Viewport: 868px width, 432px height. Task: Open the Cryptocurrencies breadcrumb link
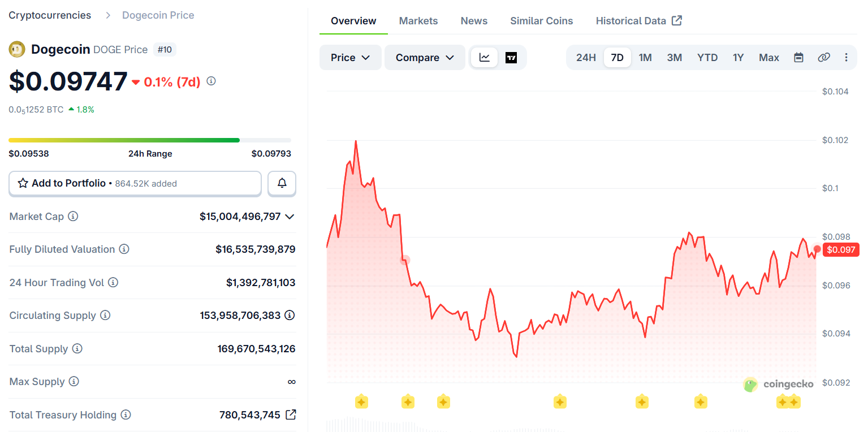click(x=50, y=15)
